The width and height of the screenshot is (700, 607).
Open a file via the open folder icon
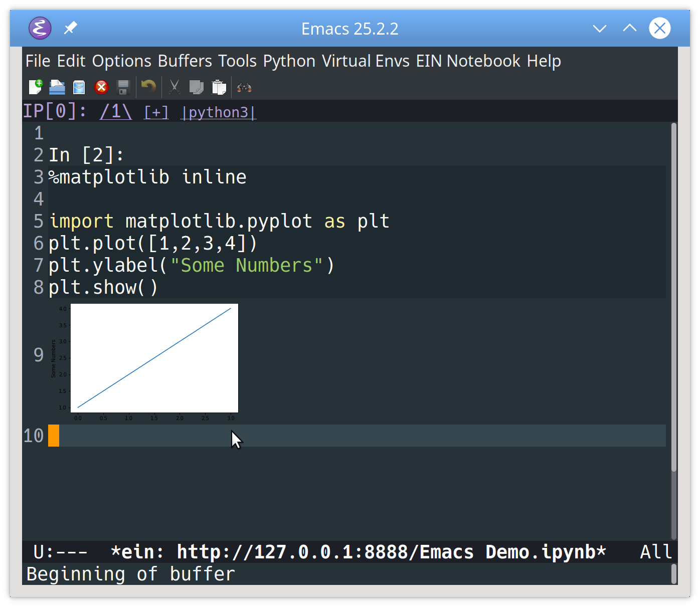click(x=57, y=87)
